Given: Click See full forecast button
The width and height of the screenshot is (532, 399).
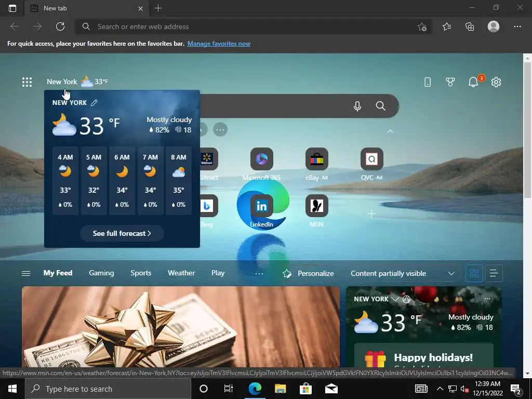Looking at the screenshot, I should pyautogui.click(x=122, y=233).
